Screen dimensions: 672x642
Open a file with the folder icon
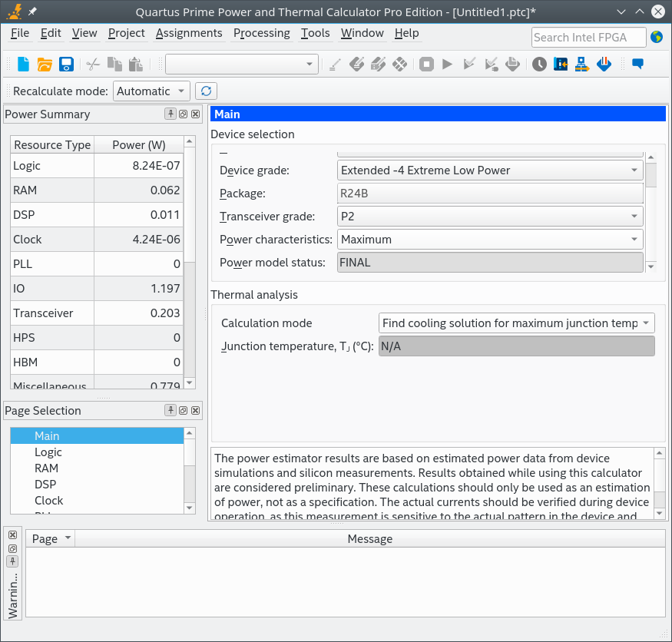[45, 65]
